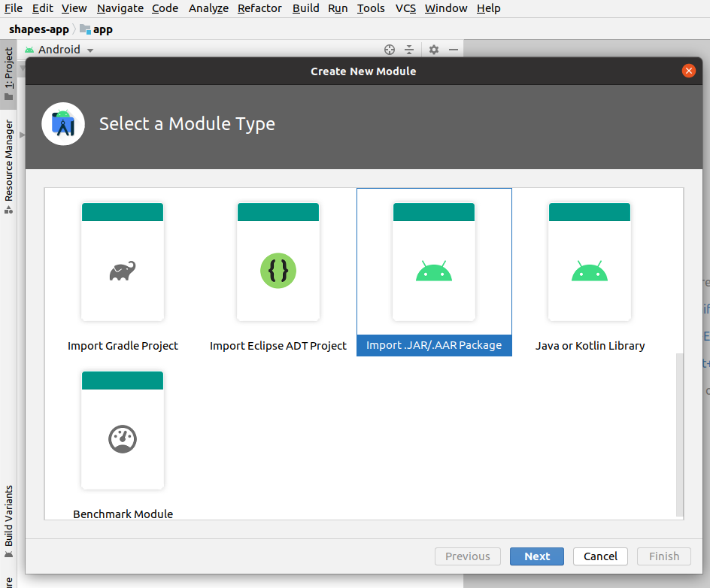Click the Select Opened File crosshair icon
Screen dimensions: 710x588
tap(390, 50)
